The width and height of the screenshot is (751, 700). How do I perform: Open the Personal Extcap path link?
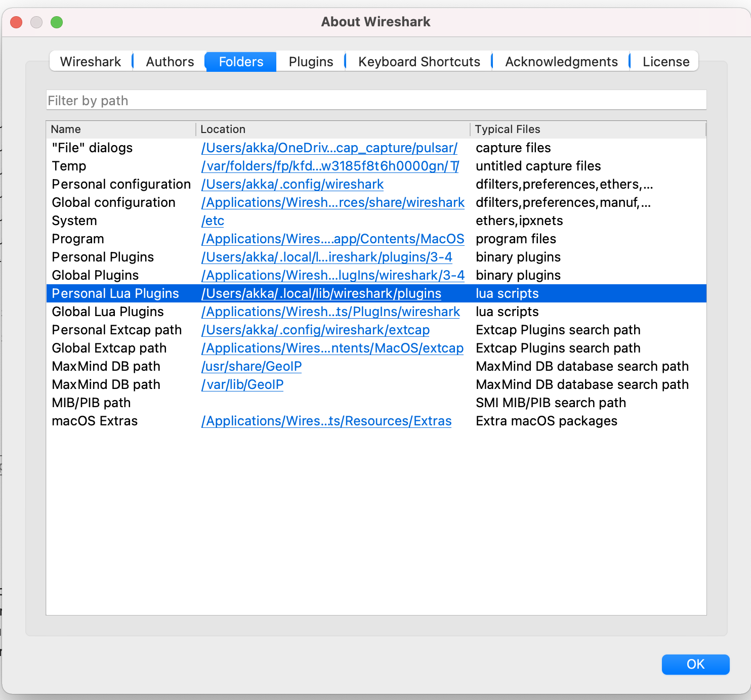coord(315,330)
